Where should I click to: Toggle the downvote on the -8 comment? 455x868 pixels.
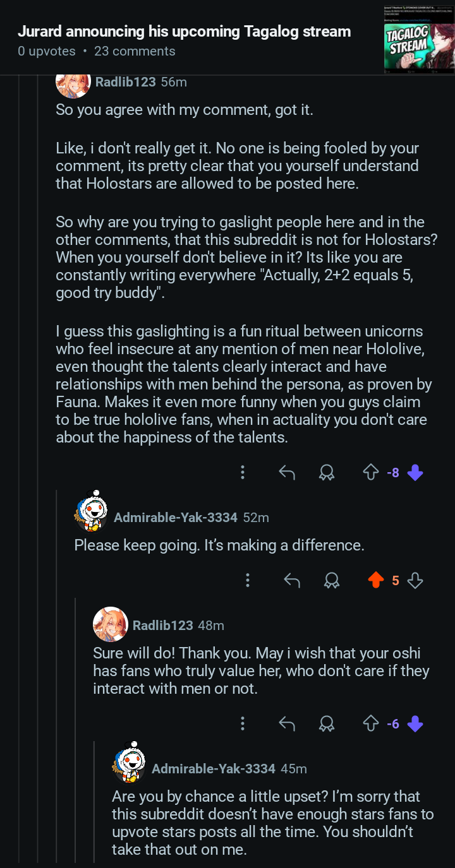click(x=415, y=472)
